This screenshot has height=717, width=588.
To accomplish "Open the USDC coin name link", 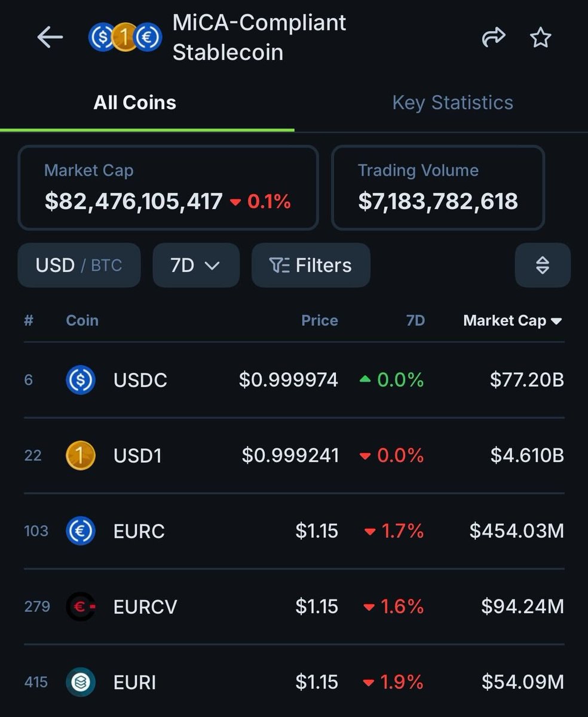I will click(140, 380).
